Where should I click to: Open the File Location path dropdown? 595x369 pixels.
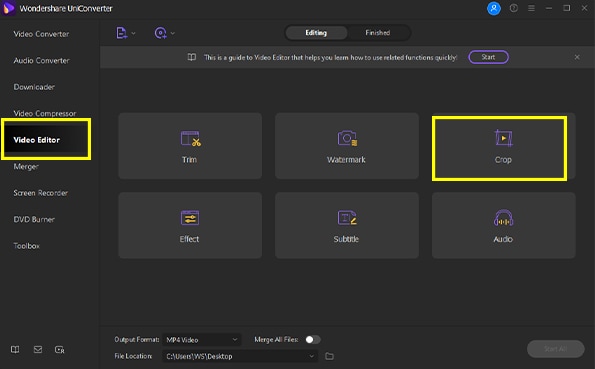click(240, 356)
